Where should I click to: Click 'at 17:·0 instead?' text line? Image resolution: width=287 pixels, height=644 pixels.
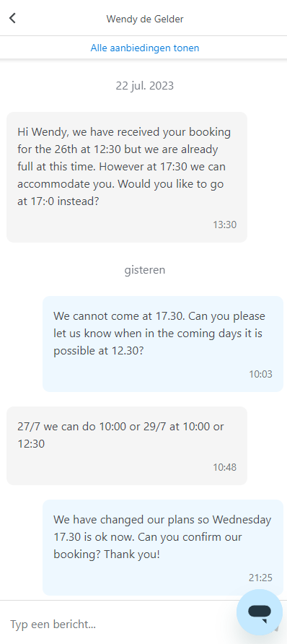tap(58, 201)
